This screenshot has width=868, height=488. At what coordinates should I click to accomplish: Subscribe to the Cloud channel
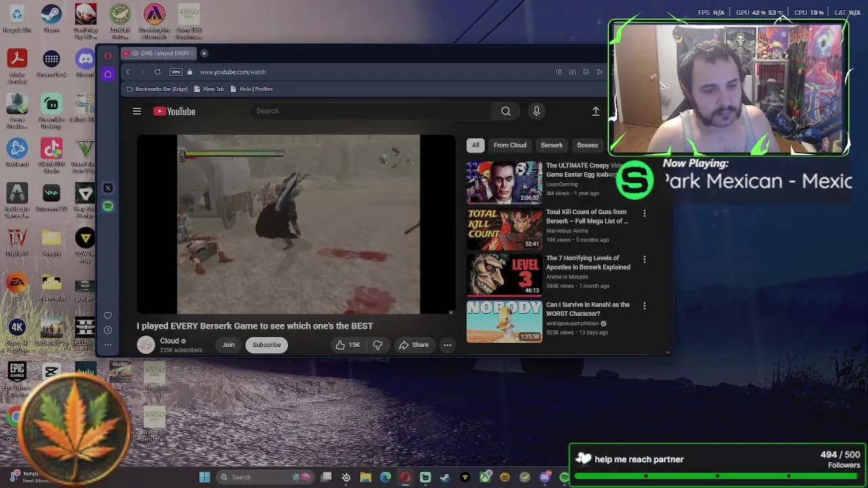(267, 345)
